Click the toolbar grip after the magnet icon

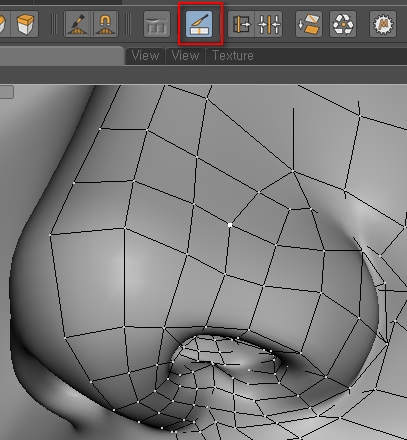(128, 24)
